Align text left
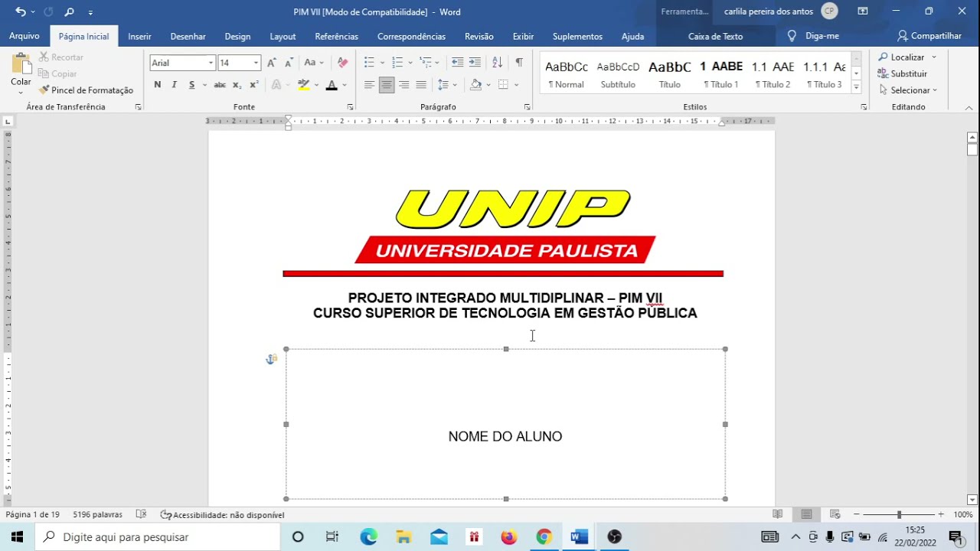 [369, 85]
